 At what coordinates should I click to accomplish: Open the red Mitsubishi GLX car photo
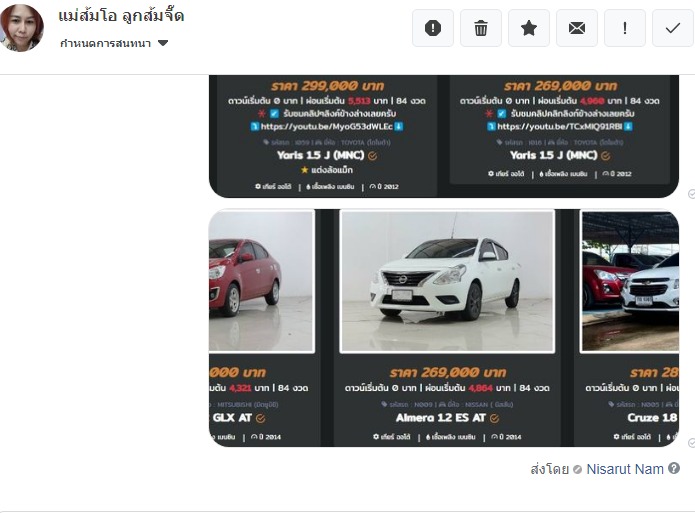click(x=262, y=282)
